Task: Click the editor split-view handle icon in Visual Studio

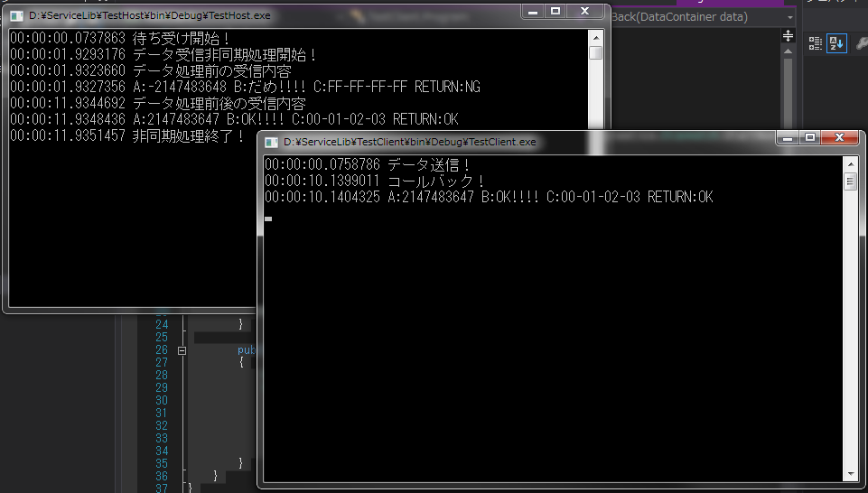Action: pyautogui.click(x=788, y=36)
